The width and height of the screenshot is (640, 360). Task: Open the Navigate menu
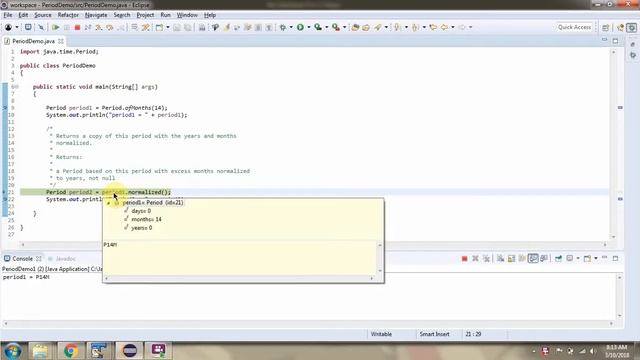[96, 15]
